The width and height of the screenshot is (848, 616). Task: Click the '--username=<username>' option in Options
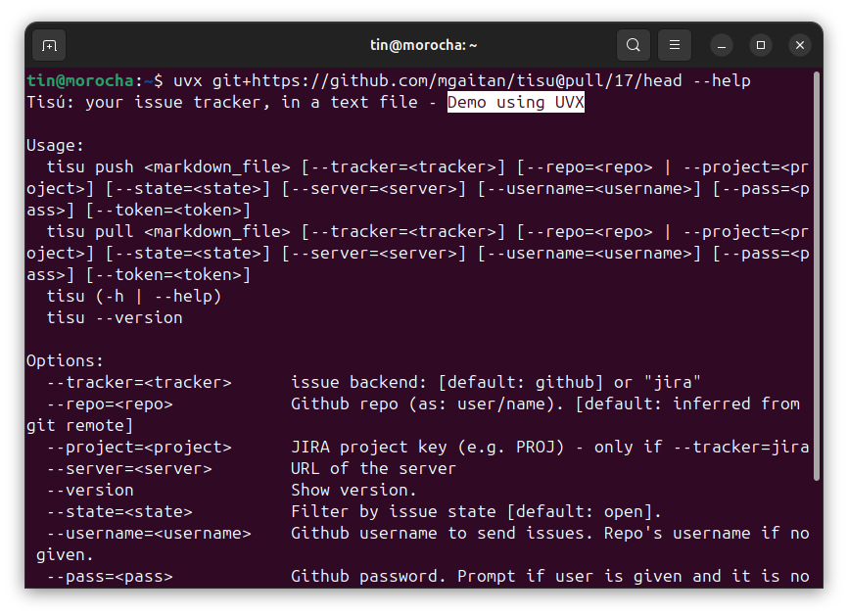pyautogui.click(x=149, y=534)
